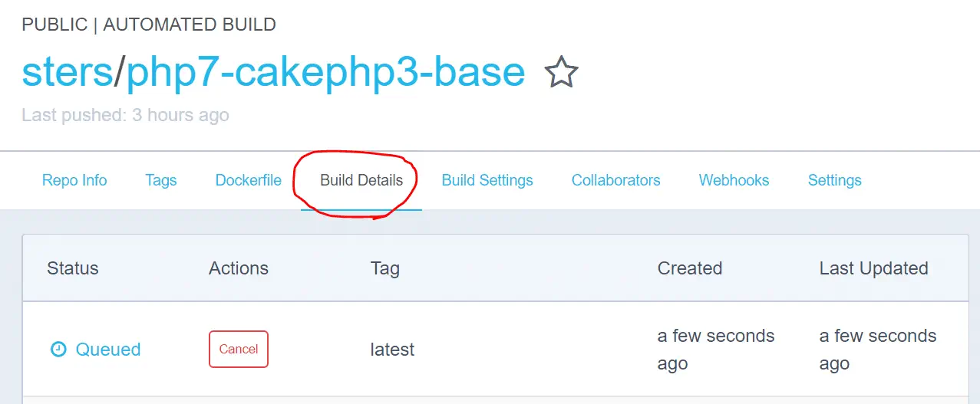The image size is (980, 404).
Task: Open the sters user profile link
Action: pyautogui.click(x=67, y=72)
